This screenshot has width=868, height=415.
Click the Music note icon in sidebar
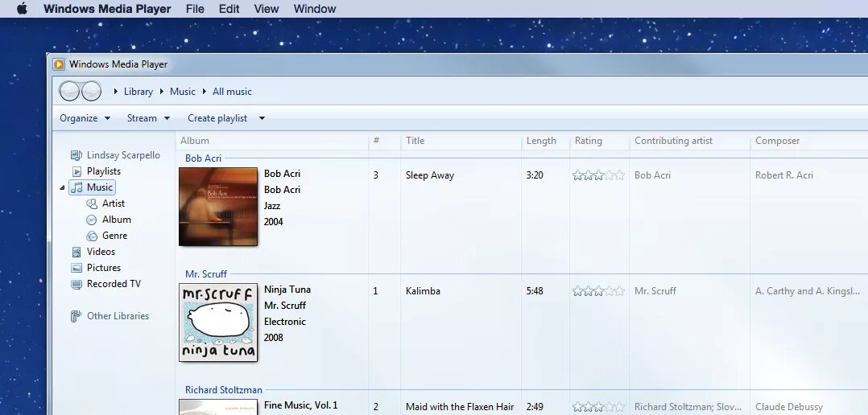pyautogui.click(x=77, y=188)
